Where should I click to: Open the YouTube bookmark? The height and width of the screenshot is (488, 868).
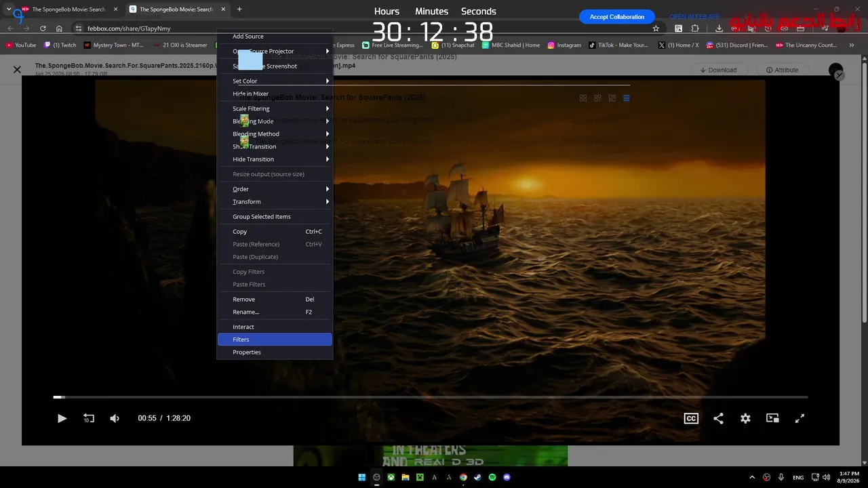21,45
